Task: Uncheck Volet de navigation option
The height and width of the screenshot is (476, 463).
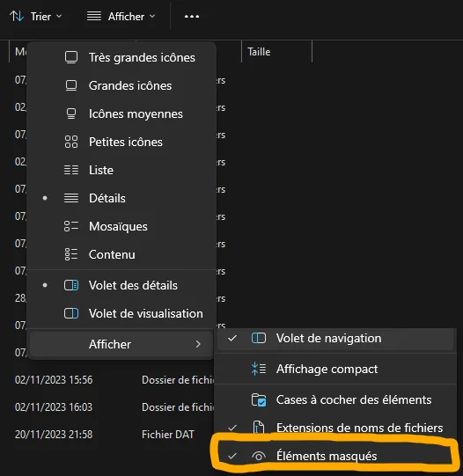Action: coord(334,338)
